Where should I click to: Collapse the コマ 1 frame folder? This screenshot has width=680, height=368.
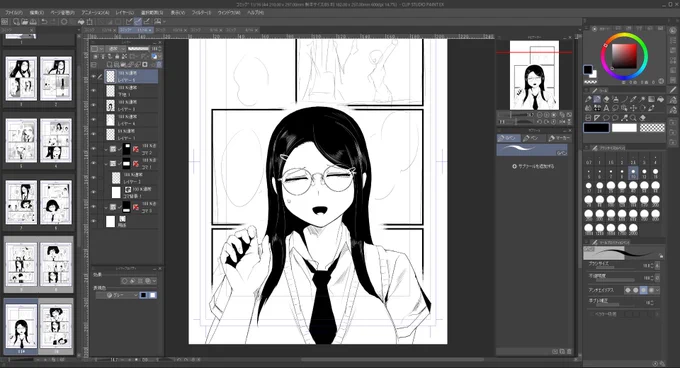point(106,163)
